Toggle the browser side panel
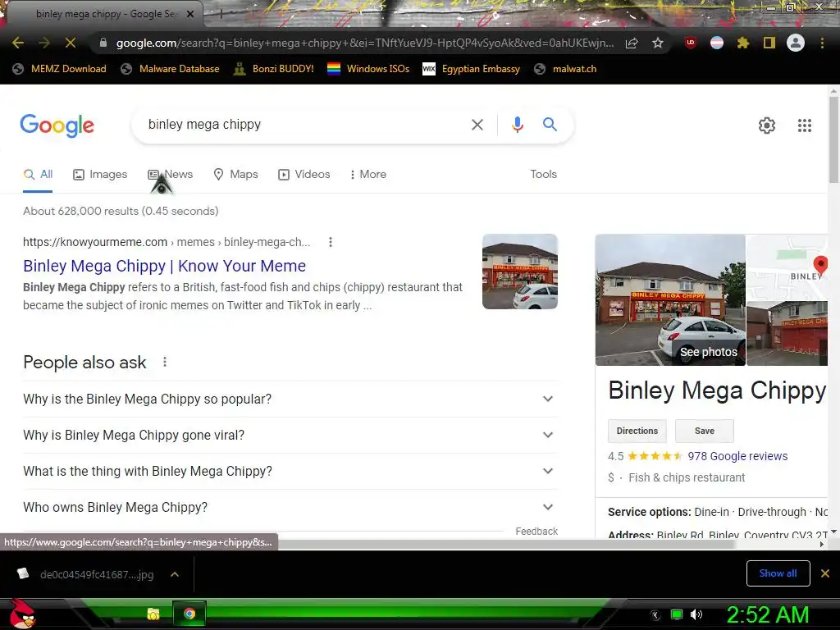 769,43
